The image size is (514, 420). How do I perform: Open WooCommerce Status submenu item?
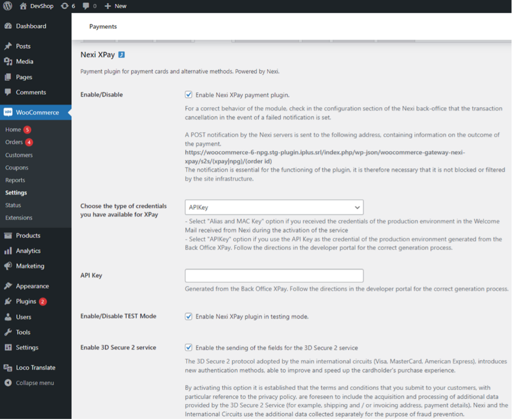point(13,205)
